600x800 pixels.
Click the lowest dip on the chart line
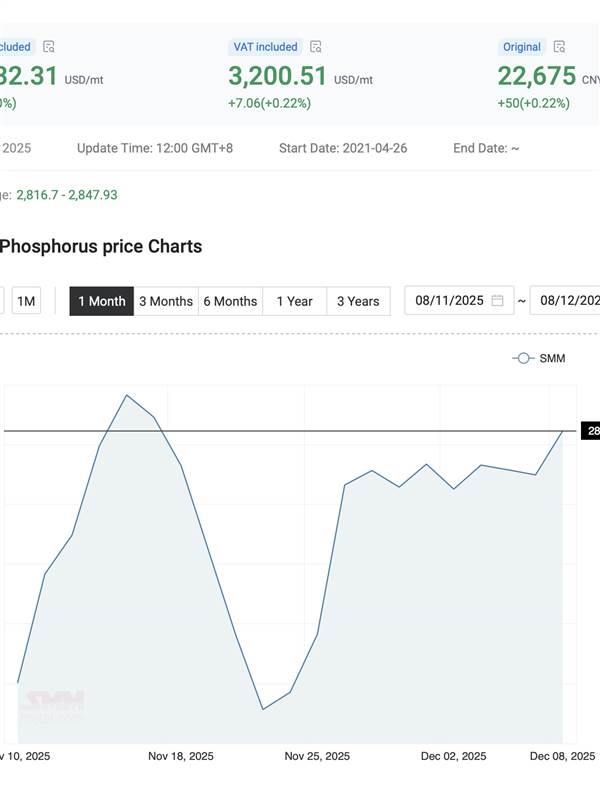[262, 709]
